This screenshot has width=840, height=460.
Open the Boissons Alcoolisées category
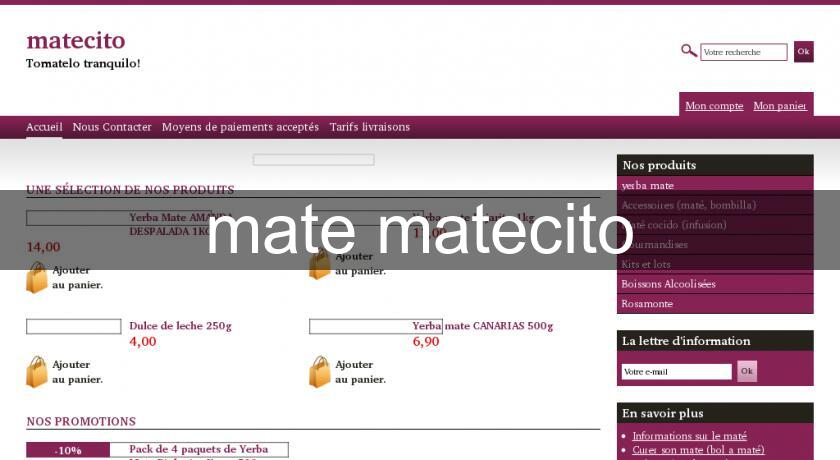coord(668,284)
